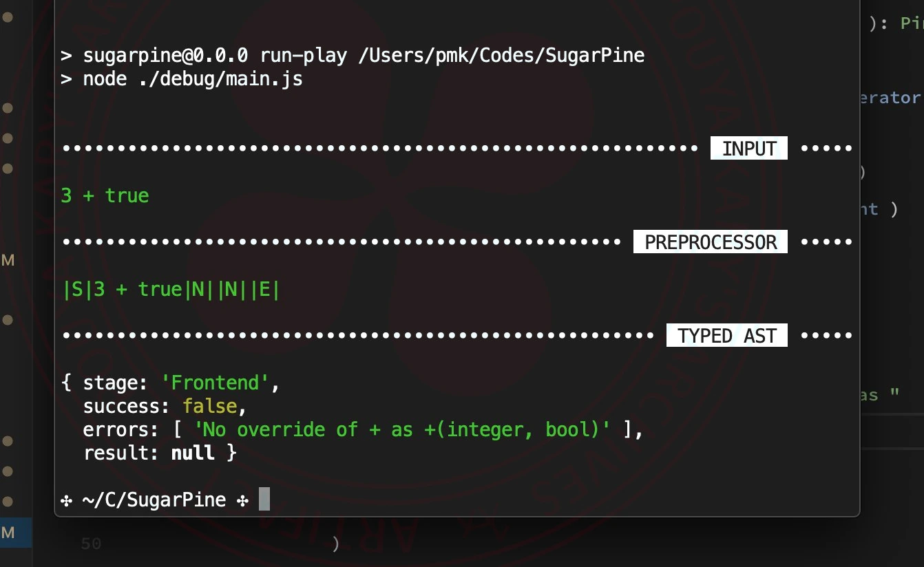Click the topmost dot marker in the left gutter
The height and width of the screenshot is (567, 924).
click(8, 18)
